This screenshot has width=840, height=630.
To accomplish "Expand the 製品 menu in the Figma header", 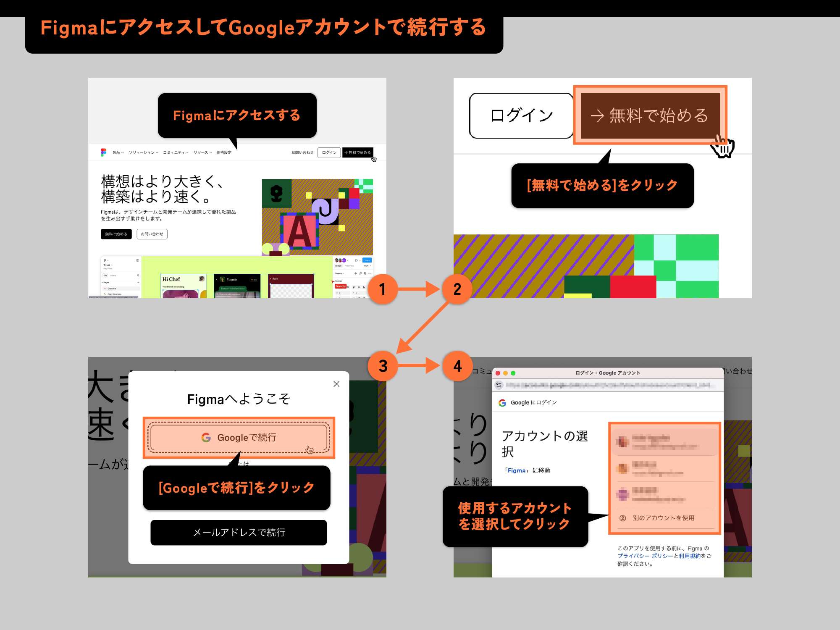I will click(x=118, y=152).
